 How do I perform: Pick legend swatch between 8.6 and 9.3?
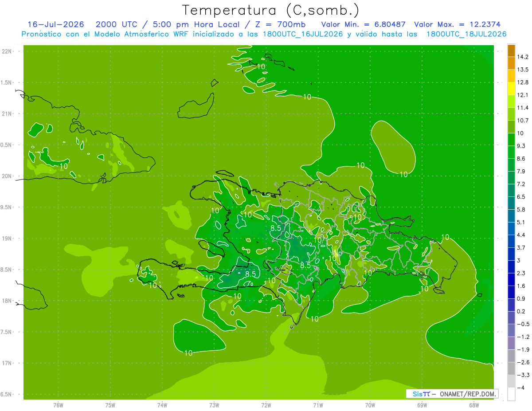511,152
